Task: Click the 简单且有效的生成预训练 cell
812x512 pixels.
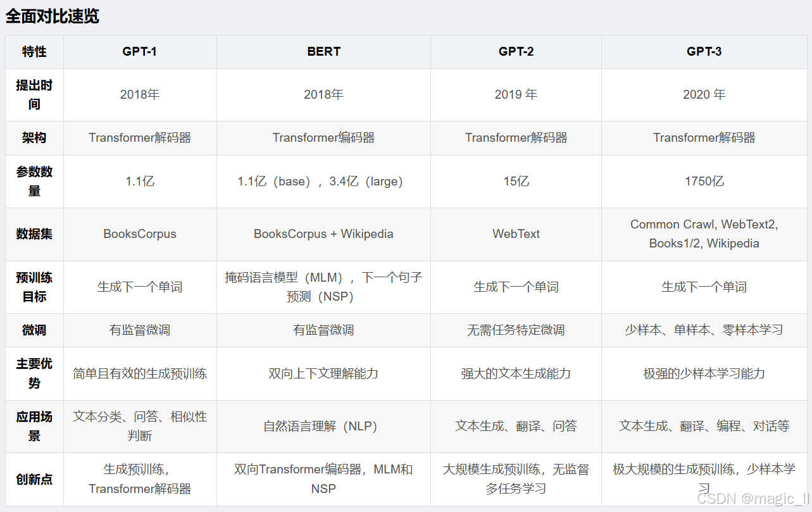Action: point(140,374)
